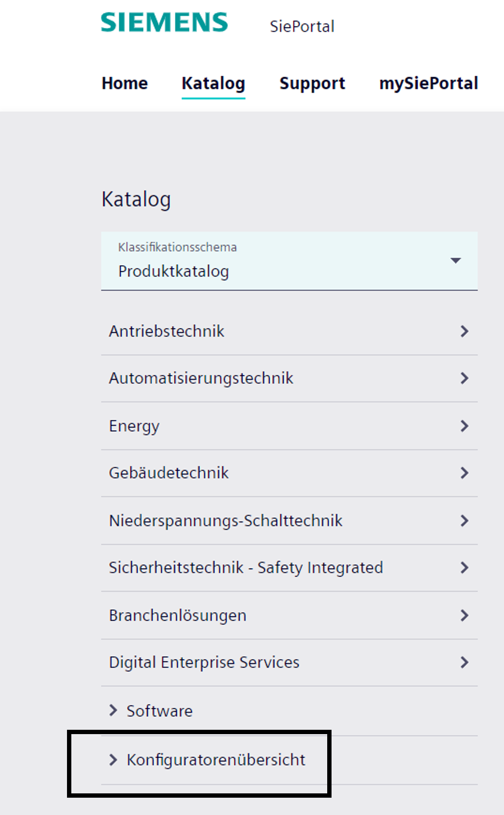
Task: Click the SiePortal title
Action: (x=303, y=27)
